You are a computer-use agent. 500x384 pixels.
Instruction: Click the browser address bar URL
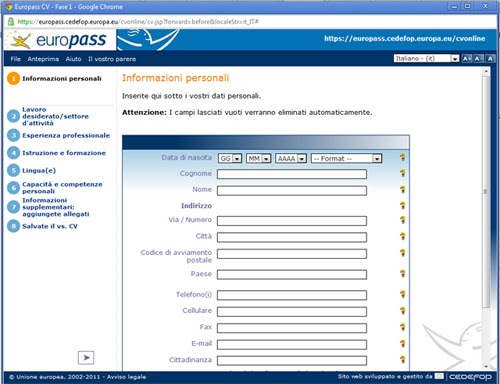138,22
